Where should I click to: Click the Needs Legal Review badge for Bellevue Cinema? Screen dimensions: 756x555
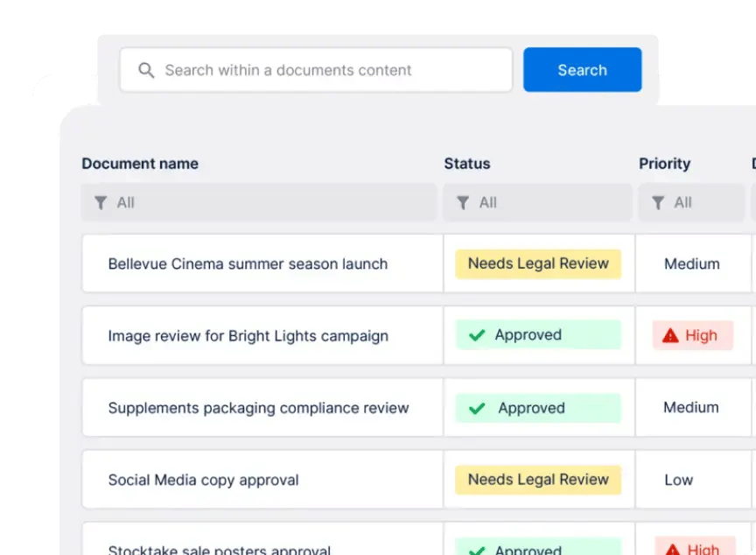[537, 264]
